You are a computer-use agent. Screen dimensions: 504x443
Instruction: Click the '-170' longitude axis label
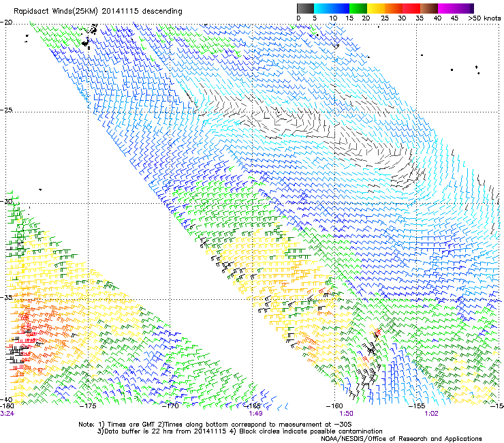[170, 406]
